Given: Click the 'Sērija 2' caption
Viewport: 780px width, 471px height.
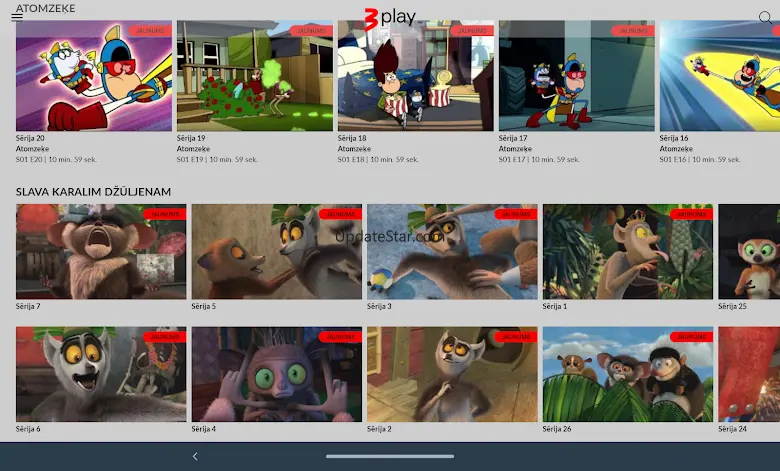Looking at the screenshot, I should [379, 429].
